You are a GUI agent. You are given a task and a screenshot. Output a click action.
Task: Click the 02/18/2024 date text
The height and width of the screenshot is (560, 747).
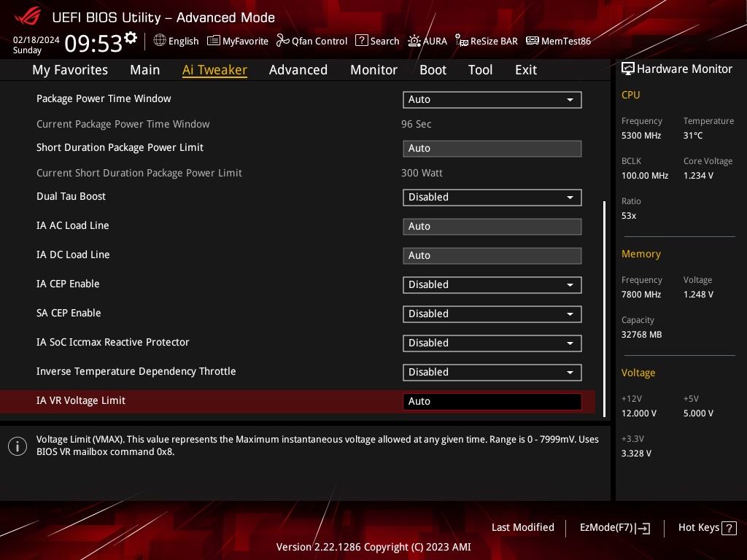click(x=36, y=40)
